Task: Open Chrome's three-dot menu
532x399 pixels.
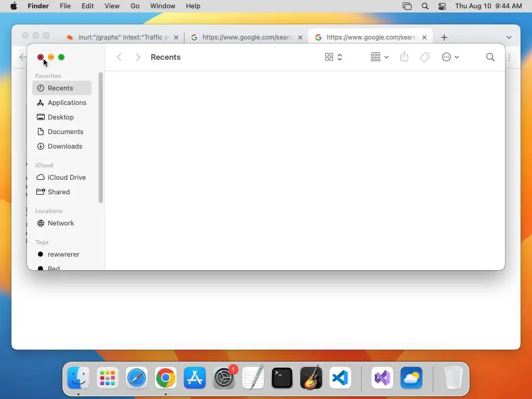Action: coord(509,57)
